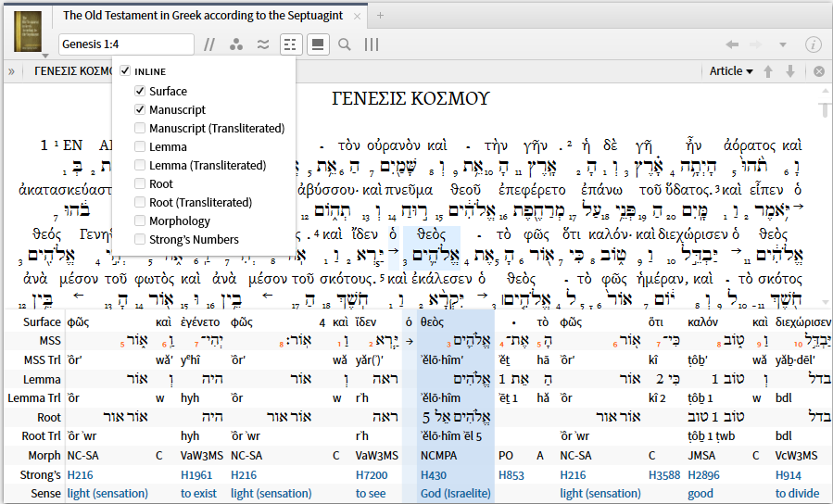Click καλόν in interlinear Surface row
This screenshot has width=833, height=504.
click(702, 321)
